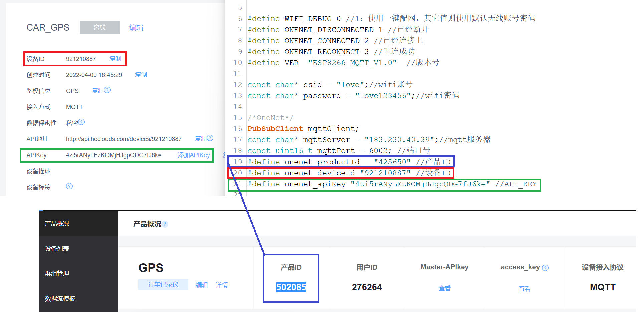Image resolution: width=644 pixels, height=312 pixels.
Task: Click the help icon after the API地址 复制 link
Action: [210, 138]
